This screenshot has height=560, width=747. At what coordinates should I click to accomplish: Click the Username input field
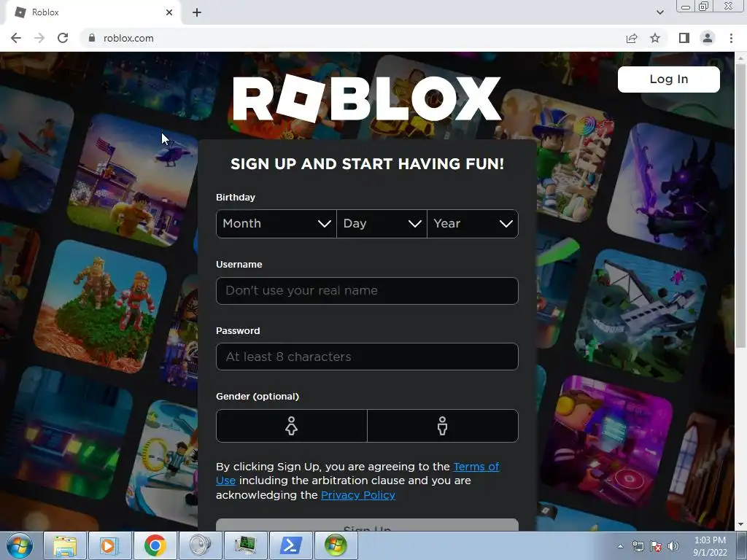pyautogui.click(x=367, y=290)
